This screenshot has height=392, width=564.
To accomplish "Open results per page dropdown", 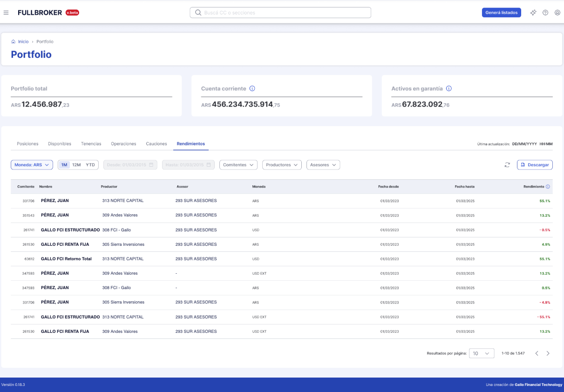I will (482, 353).
